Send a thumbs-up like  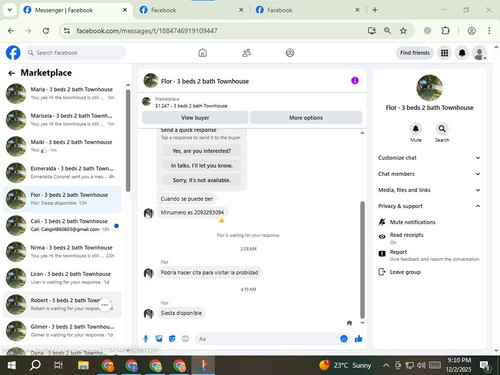click(358, 339)
